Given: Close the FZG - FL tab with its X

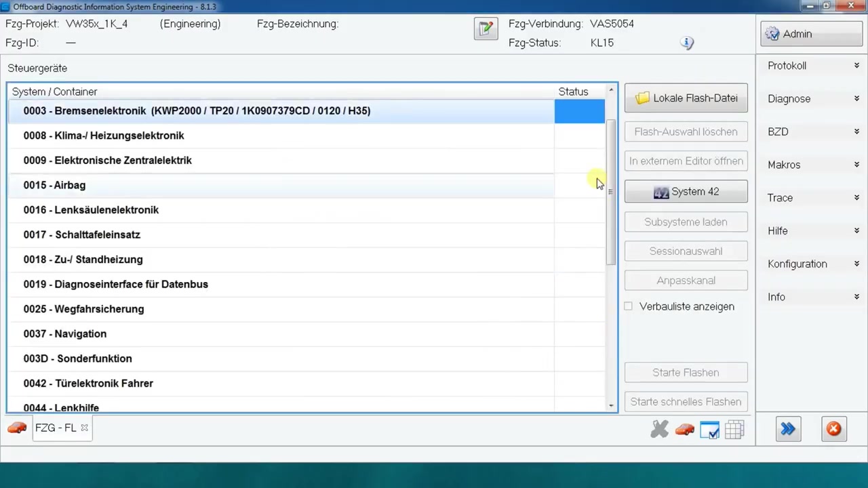Looking at the screenshot, I should (x=84, y=428).
